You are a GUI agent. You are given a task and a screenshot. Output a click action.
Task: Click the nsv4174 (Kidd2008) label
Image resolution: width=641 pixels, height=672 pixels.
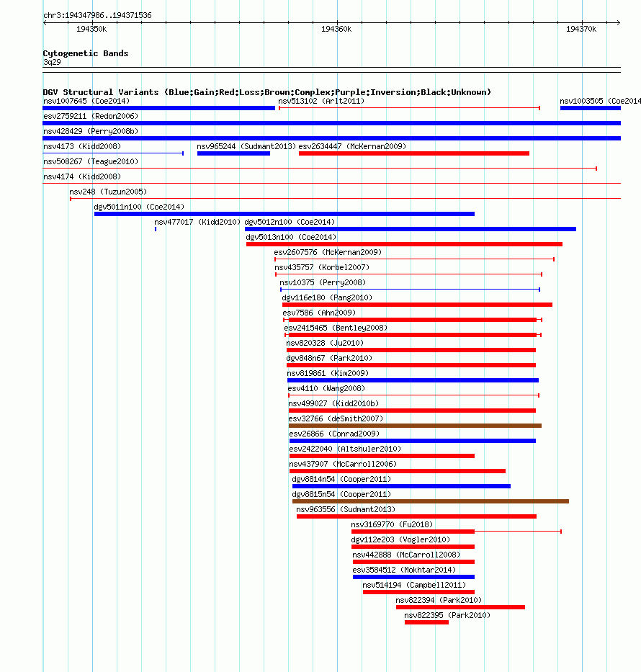click(x=82, y=176)
